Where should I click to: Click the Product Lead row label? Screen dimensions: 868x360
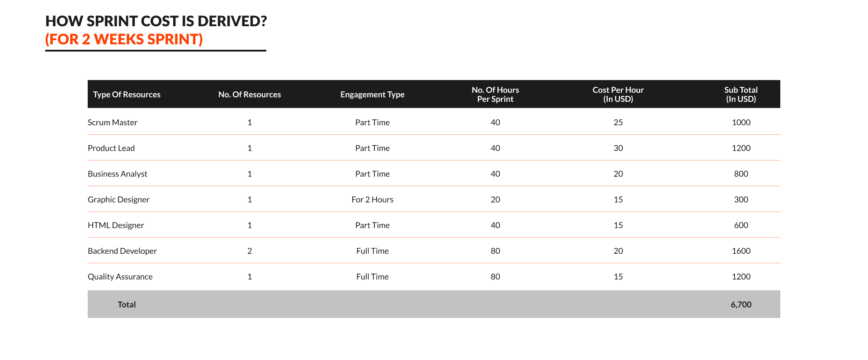(x=111, y=148)
